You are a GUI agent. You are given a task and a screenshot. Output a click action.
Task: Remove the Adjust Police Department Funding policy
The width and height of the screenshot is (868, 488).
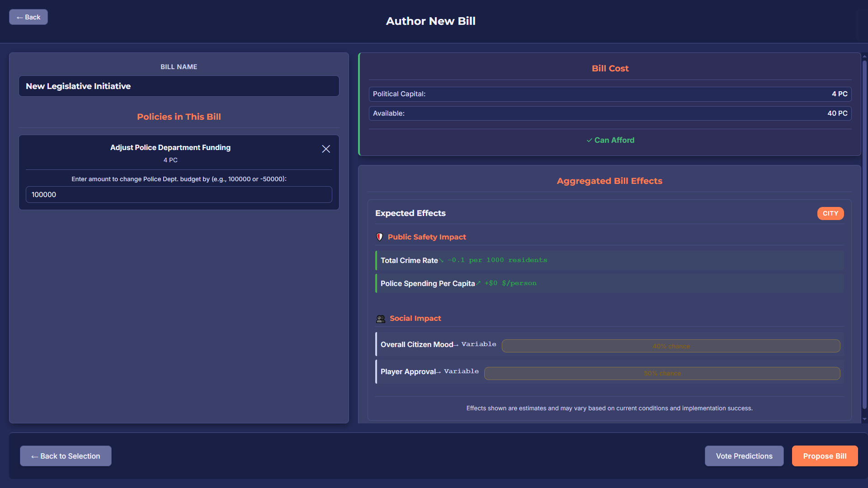click(x=326, y=149)
